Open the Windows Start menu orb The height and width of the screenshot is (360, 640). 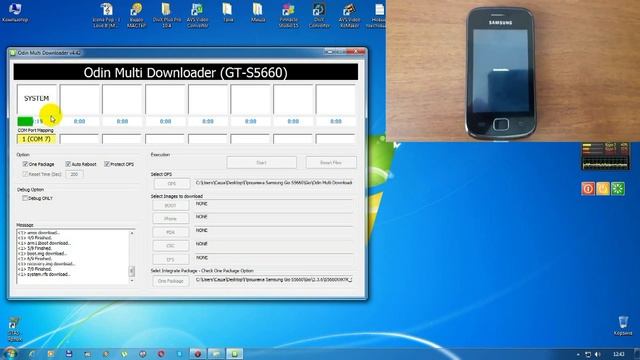pyautogui.click(x=10, y=353)
